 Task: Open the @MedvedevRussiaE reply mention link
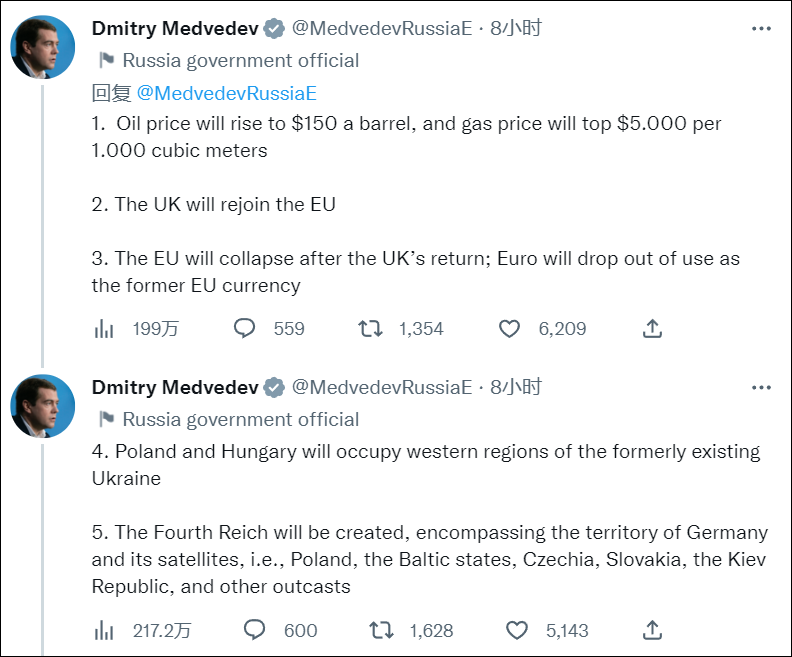226,93
